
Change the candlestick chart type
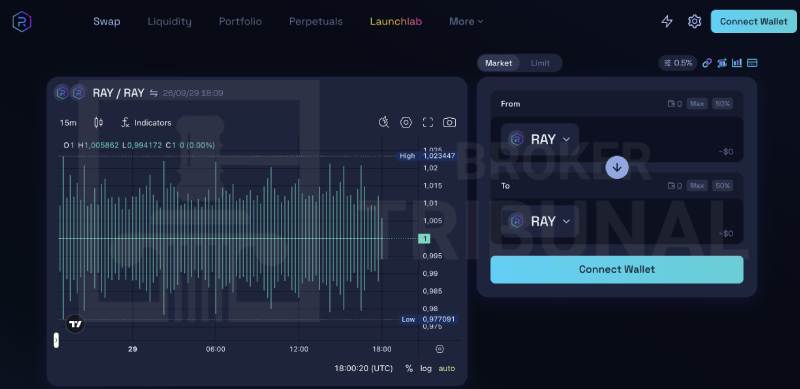[98, 123]
